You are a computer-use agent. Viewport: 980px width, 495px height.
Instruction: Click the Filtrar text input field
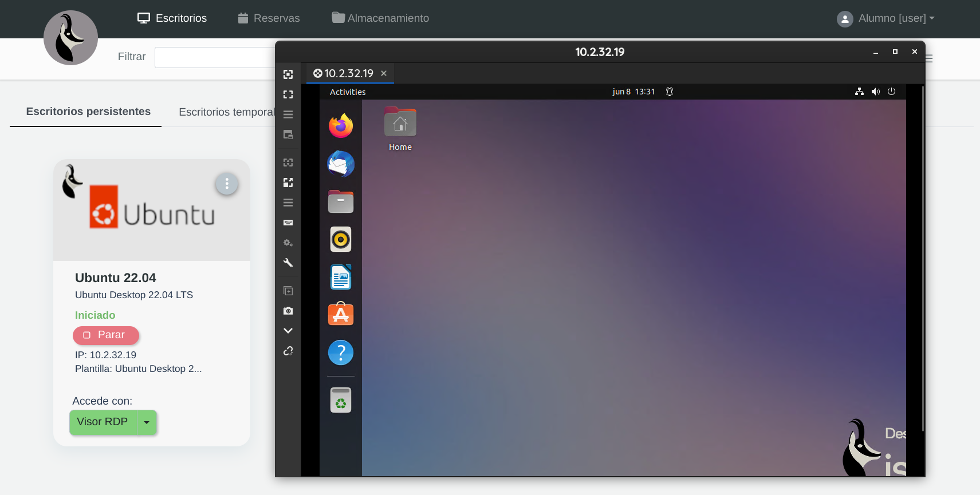[x=215, y=57]
